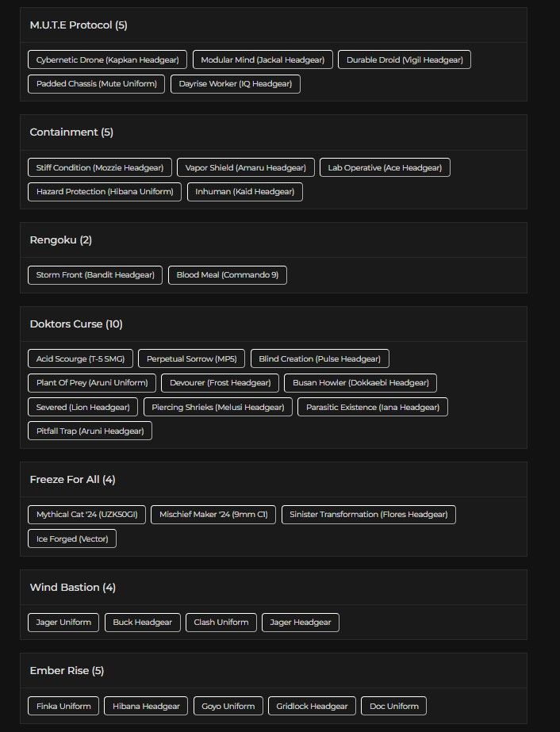
Task: Select Piercing Shrieks (Melusi Headgear) tag
Action: click(x=218, y=407)
